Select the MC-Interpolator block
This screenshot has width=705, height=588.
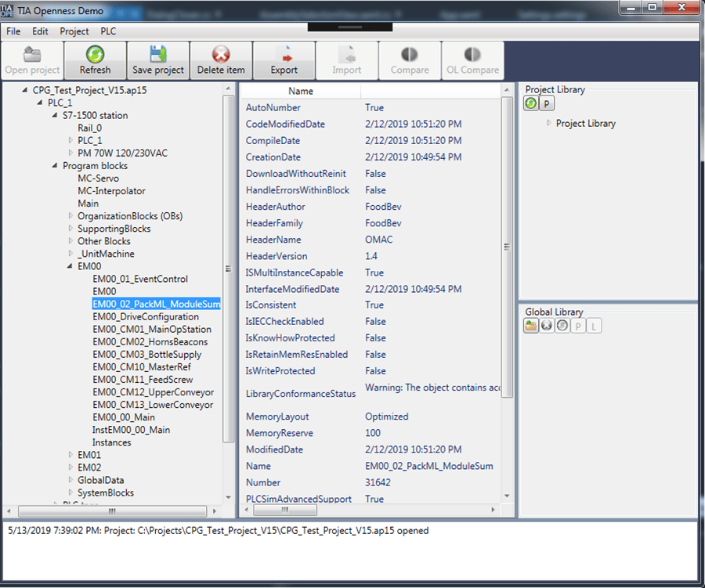(x=111, y=190)
